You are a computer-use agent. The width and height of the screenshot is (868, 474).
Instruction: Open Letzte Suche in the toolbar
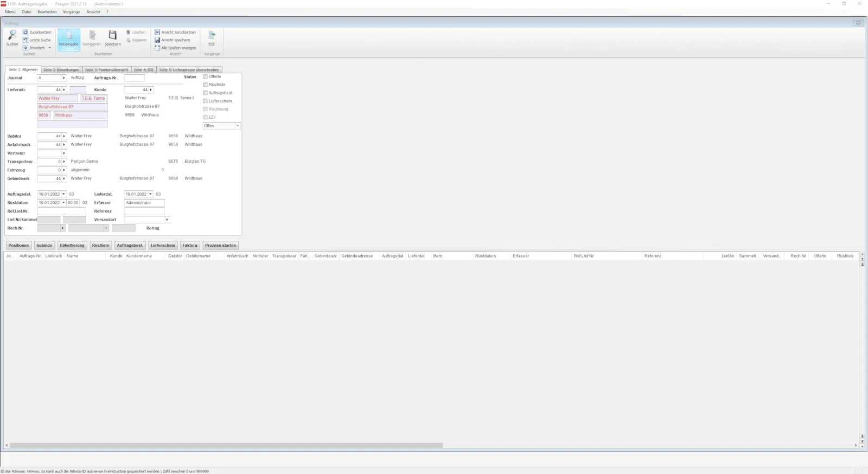tap(37, 40)
